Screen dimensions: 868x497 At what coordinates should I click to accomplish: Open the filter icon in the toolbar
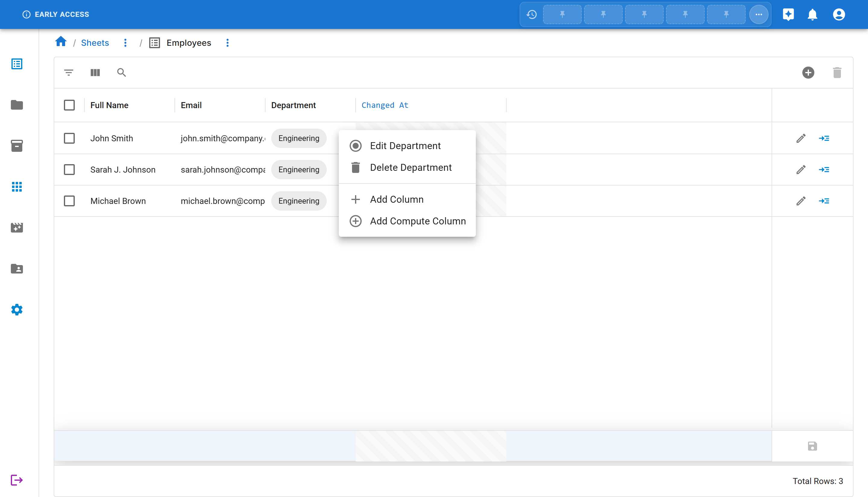[68, 73]
